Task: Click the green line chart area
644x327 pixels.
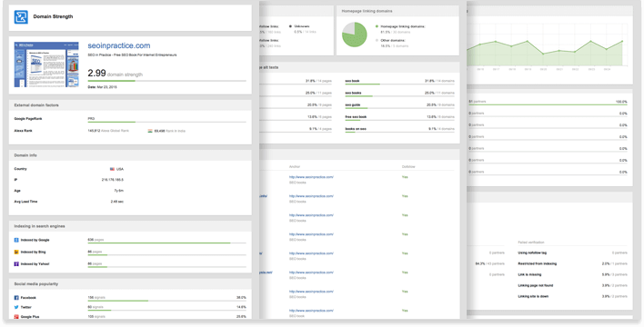Action: [x=546, y=53]
